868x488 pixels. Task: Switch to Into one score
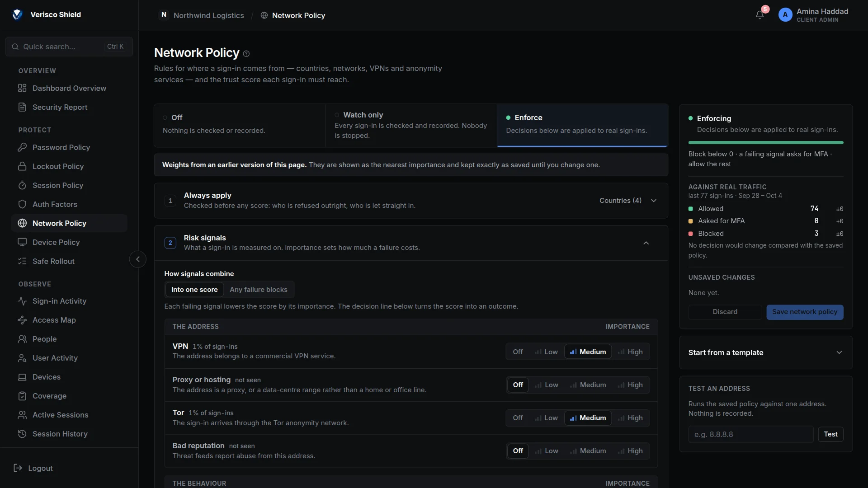pyautogui.click(x=194, y=290)
